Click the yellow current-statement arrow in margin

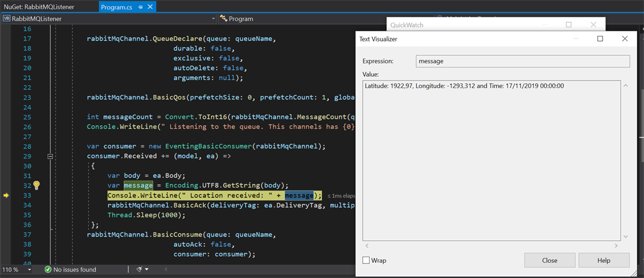coord(6,196)
